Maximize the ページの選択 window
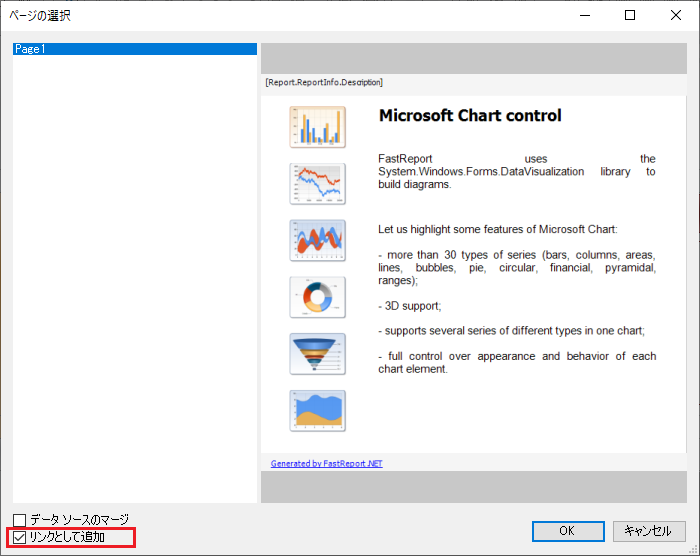 tap(630, 15)
